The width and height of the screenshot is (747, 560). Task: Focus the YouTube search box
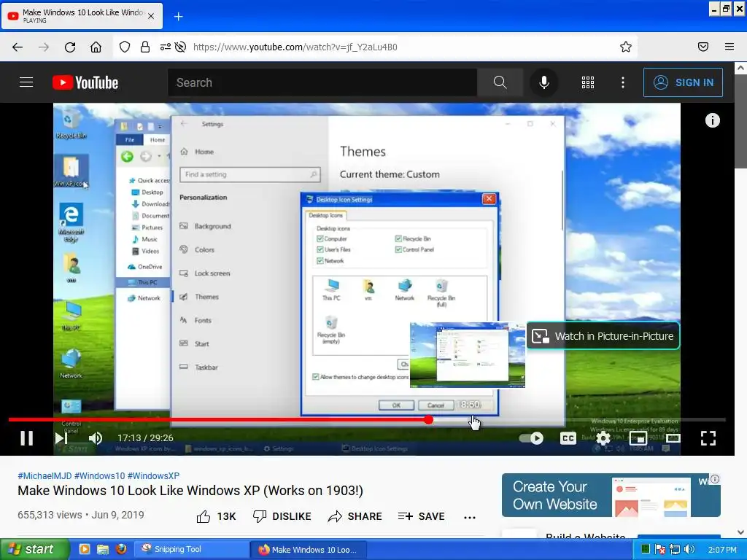322,82
